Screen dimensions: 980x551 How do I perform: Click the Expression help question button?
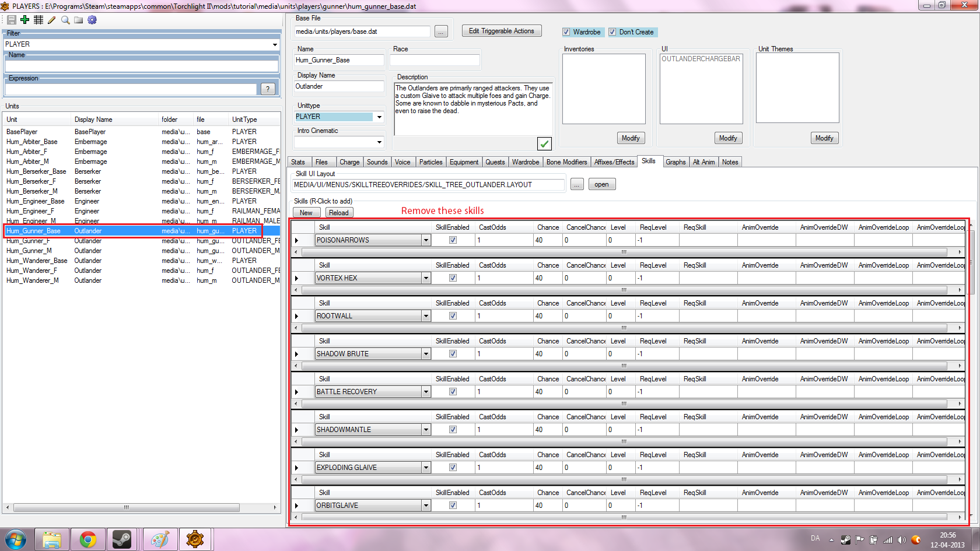pos(268,89)
